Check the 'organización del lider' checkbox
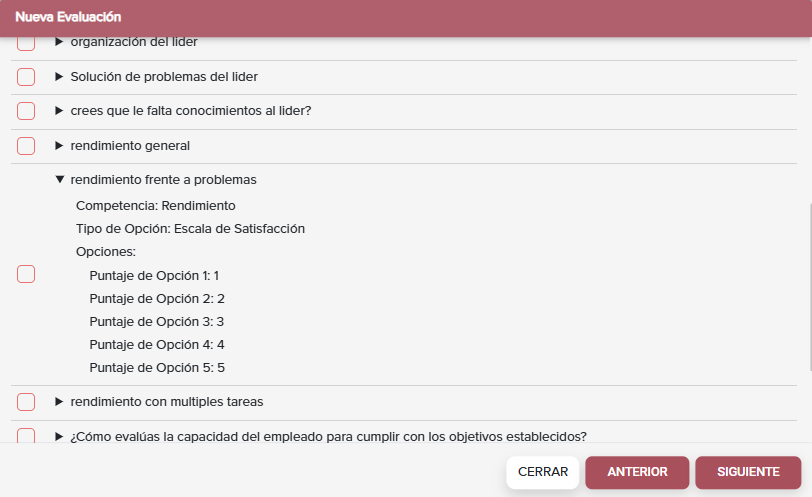This screenshot has width=812, height=497. tap(26, 43)
